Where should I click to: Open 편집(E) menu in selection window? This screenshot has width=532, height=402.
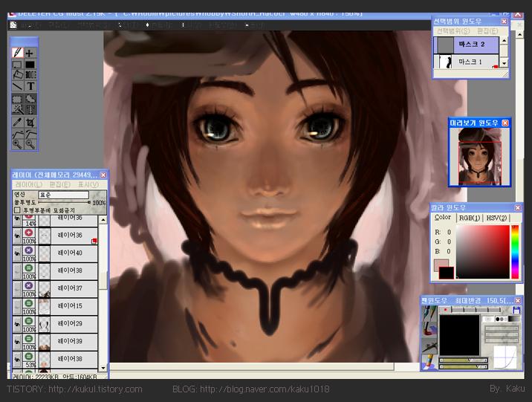(x=487, y=31)
